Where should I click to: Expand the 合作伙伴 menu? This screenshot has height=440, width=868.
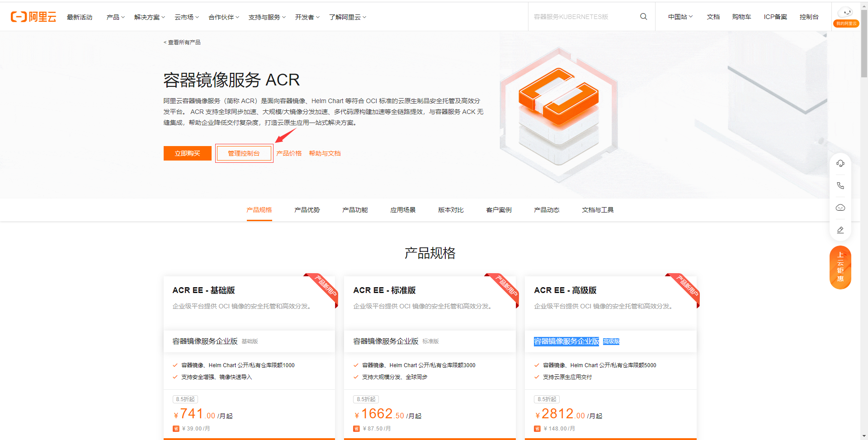pyautogui.click(x=224, y=17)
